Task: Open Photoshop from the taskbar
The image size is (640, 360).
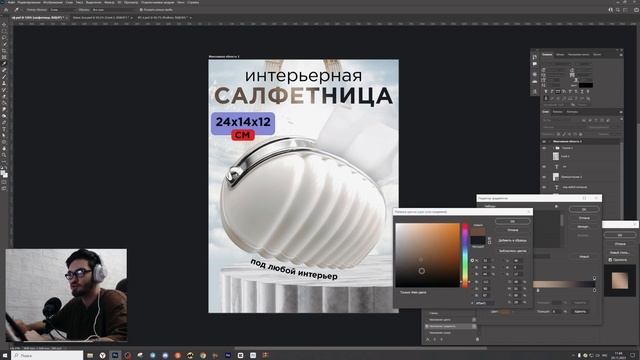Action: tap(115, 356)
